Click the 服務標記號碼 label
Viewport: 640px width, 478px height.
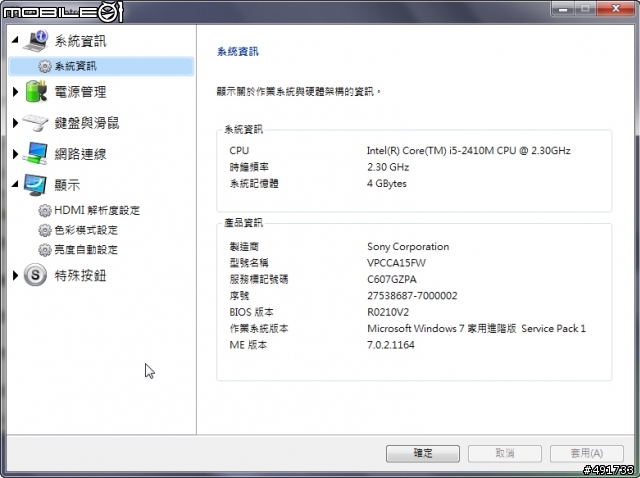coord(259,279)
